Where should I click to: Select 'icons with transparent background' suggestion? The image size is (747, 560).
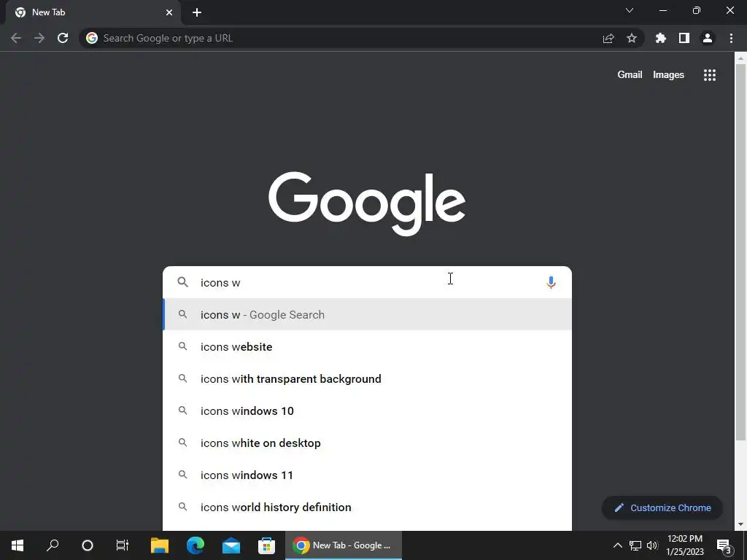tap(368, 378)
